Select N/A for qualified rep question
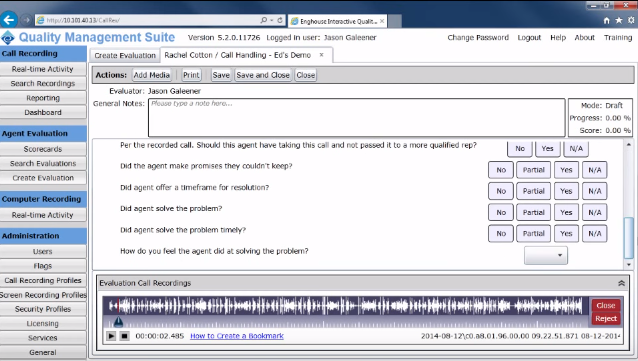 tap(576, 149)
